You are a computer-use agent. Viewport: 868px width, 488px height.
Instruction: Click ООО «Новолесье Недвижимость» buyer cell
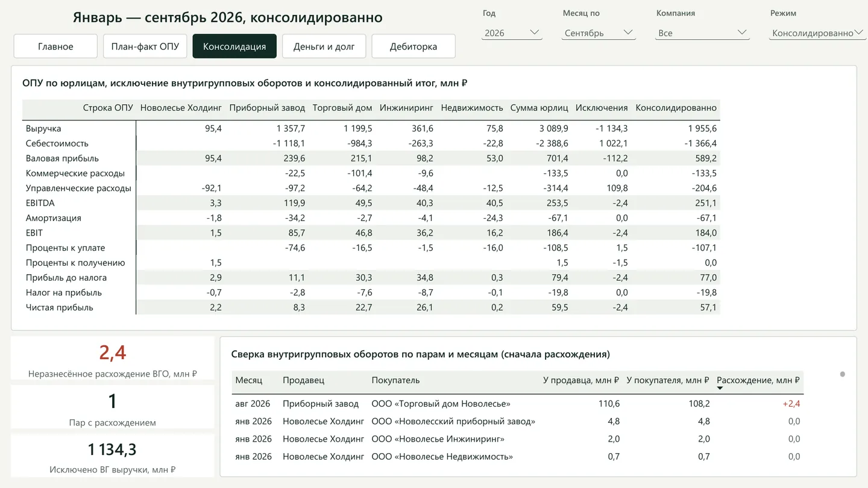442,457
